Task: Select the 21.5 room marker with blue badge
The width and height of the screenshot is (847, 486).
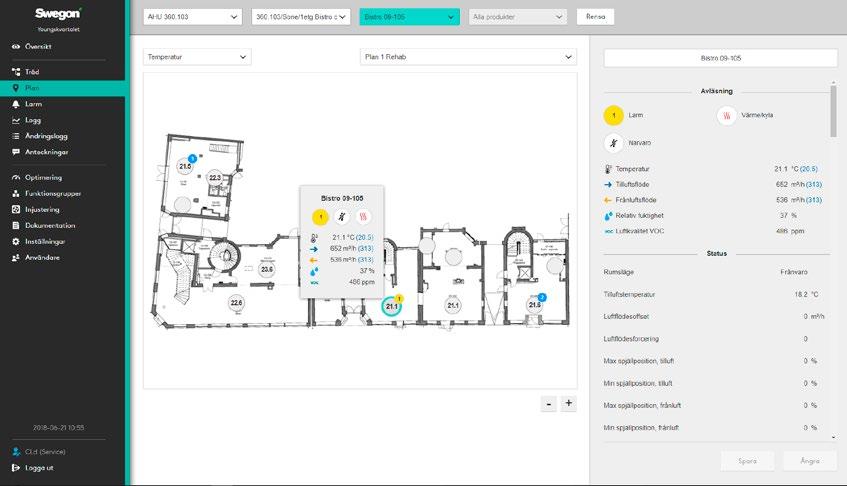Action: coord(185,166)
